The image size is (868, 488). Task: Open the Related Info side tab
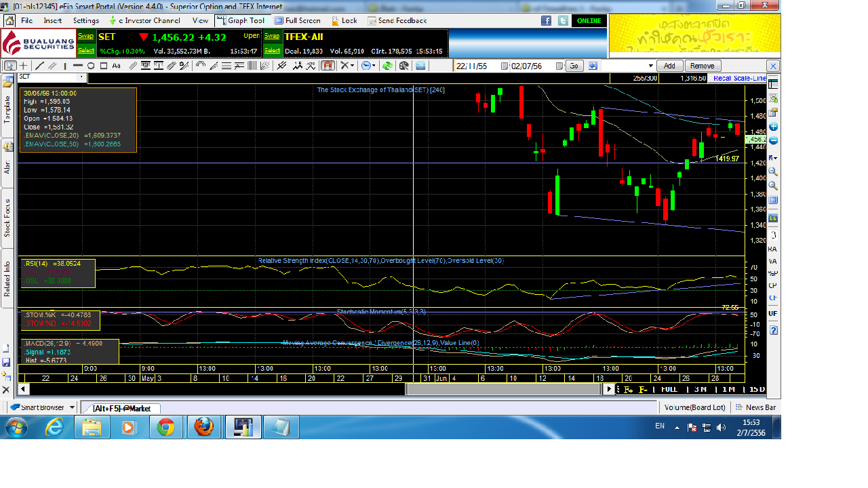coord(7,279)
